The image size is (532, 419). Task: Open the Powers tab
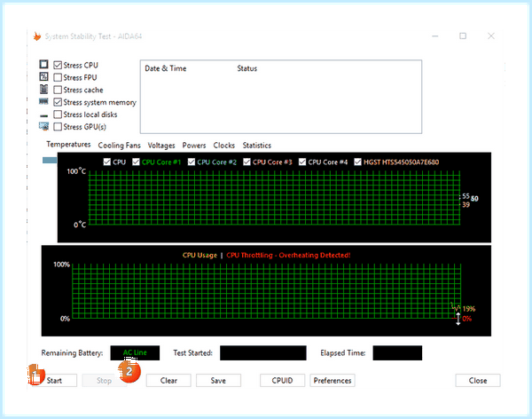click(194, 146)
